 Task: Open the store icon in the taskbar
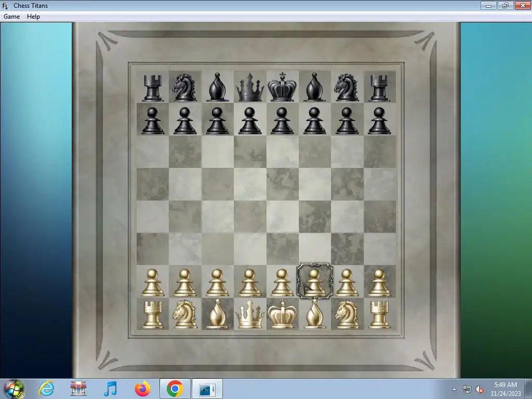78,389
